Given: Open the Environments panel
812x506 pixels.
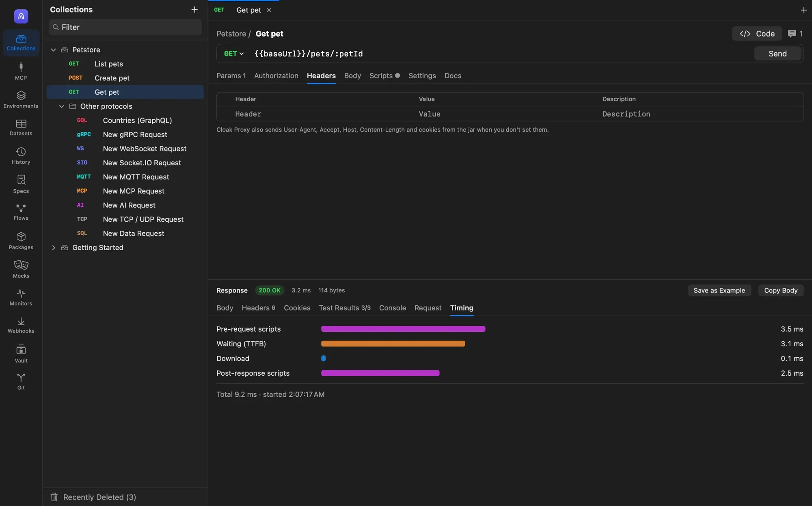Looking at the screenshot, I should 21,100.
